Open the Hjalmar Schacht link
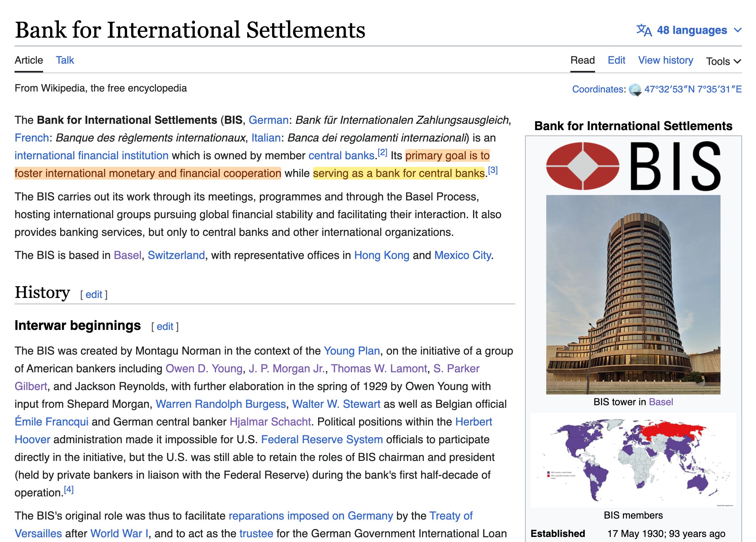Image resolution: width=756 pixels, height=542 pixels. click(x=270, y=421)
